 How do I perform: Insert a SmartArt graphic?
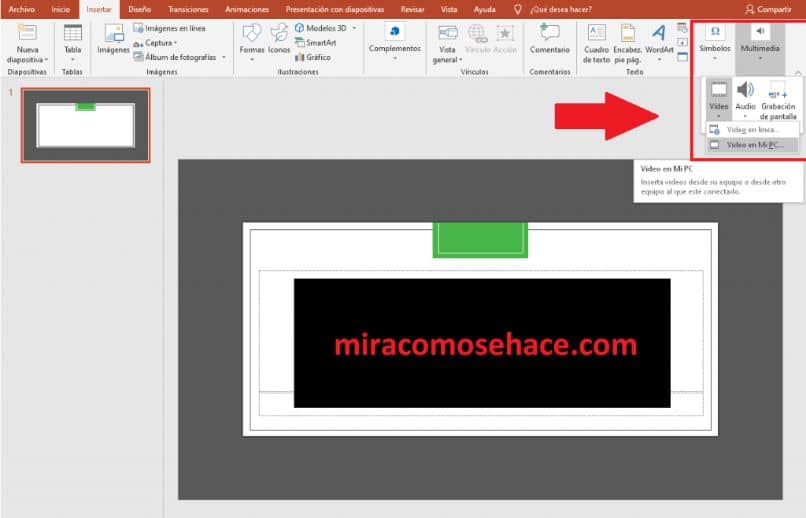[x=316, y=43]
